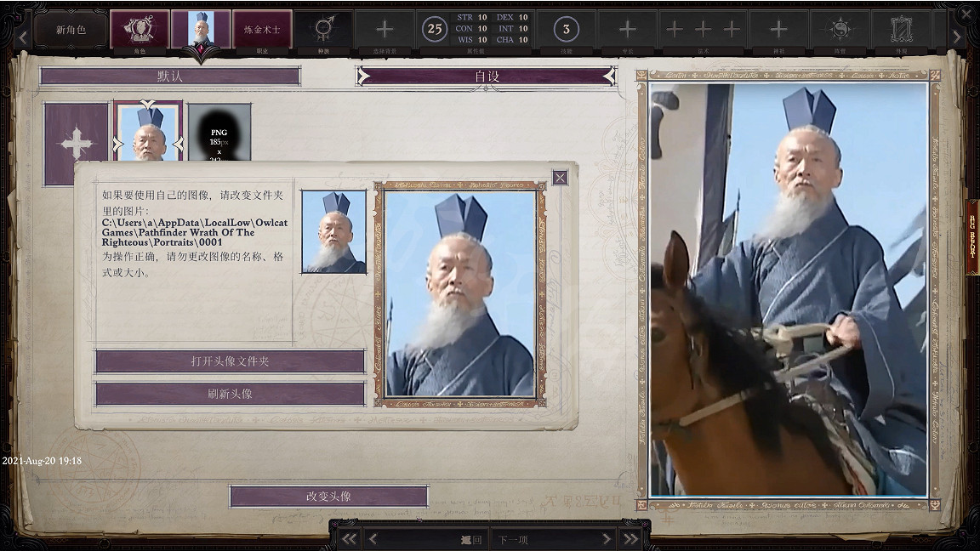Jump to first step with double-left arrow
Screen dimensions: 980x551
click(x=349, y=538)
